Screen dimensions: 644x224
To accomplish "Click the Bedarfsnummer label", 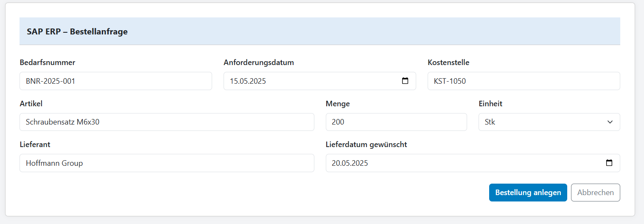I will (x=48, y=62).
